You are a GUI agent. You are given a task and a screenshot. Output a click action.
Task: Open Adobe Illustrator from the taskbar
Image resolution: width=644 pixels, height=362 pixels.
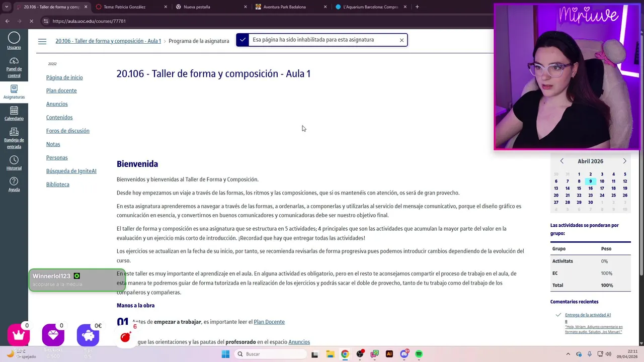(389, 354)
